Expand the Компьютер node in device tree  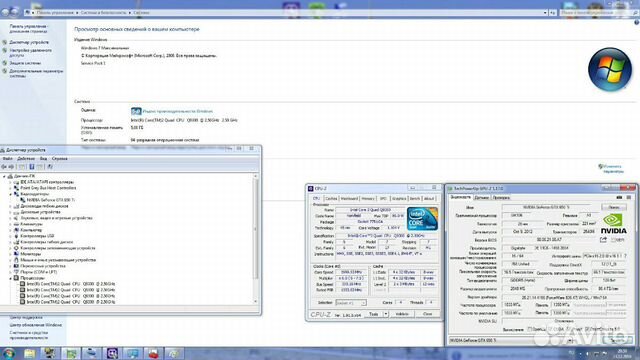coord(11,230)
